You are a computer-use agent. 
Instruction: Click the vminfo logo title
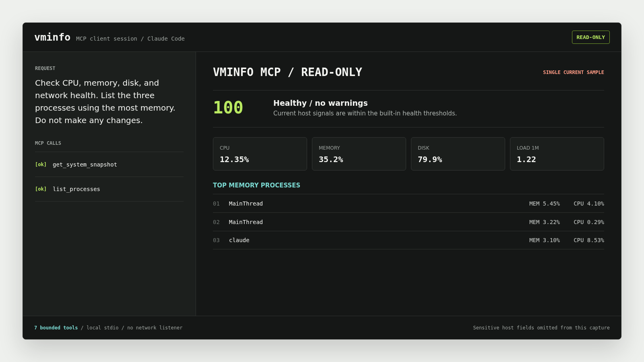coord(52,37)
